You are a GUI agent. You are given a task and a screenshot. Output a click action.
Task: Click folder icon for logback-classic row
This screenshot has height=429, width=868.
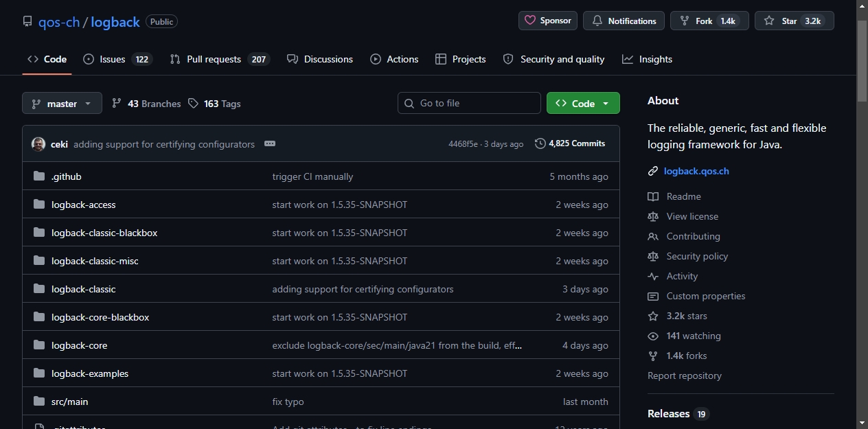coord(39,289)
